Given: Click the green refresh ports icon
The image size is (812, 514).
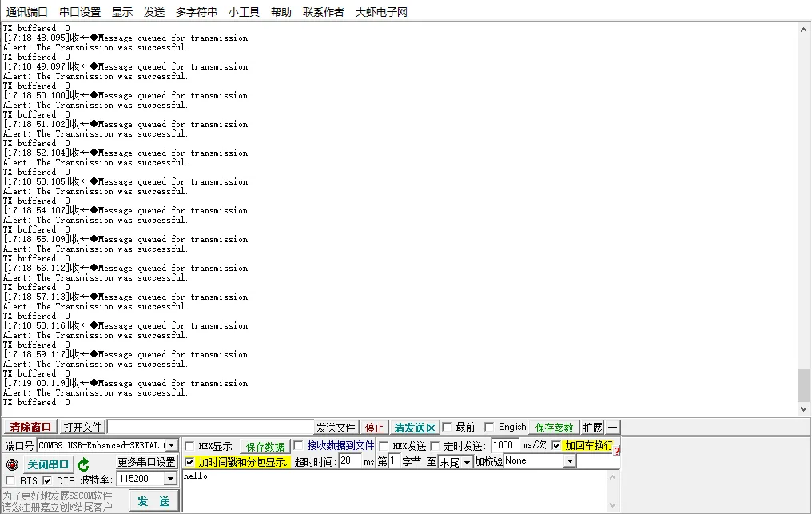Looking at the screenshot, I should tap(83, 464).
